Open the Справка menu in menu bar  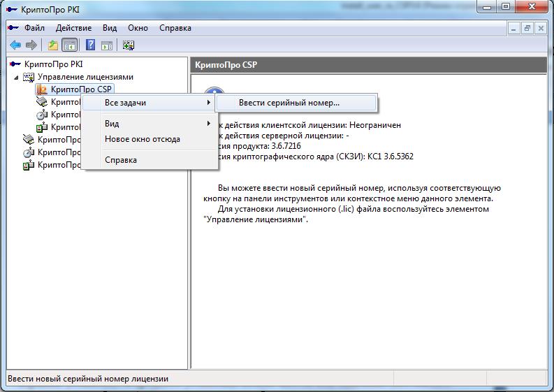[x=175, y=28]
